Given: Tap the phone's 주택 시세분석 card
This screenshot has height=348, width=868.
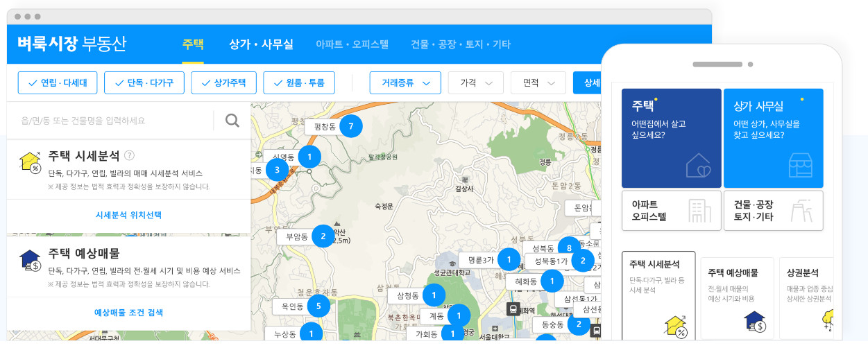Looking at the screenshot, I should (658, 295).
